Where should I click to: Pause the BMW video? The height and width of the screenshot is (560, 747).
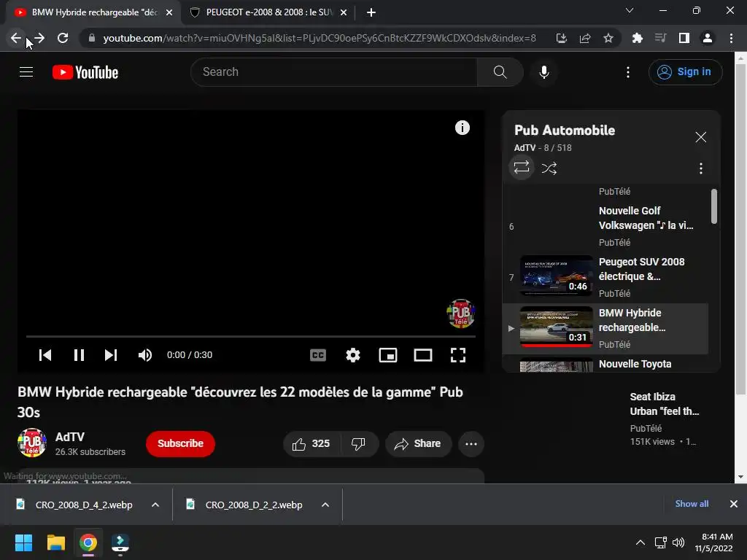(79, 355)
